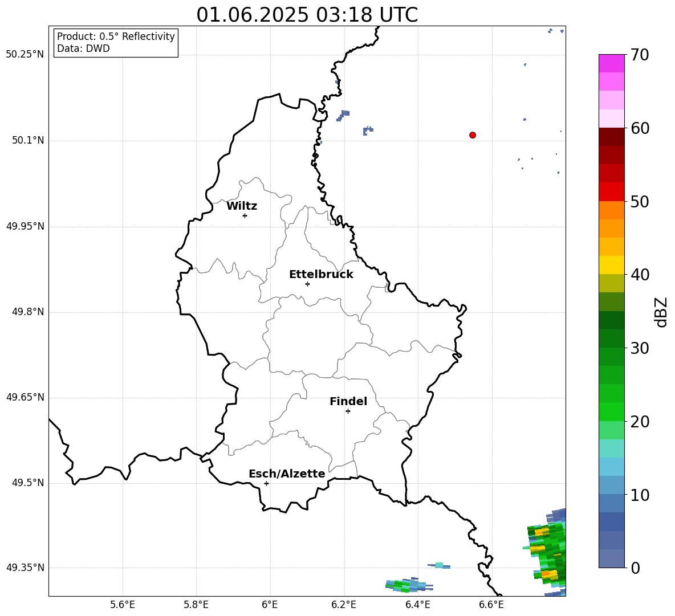
Task: Click the Ettelbruck station label
Action: point(321,275)
